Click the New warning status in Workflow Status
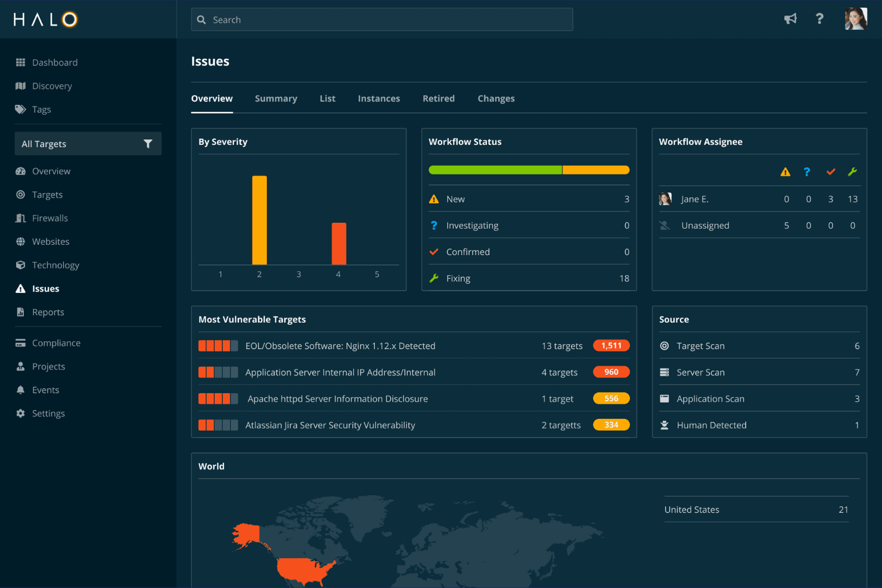The width and height of the screenshot is (882, 588). (x=456, y=198)
